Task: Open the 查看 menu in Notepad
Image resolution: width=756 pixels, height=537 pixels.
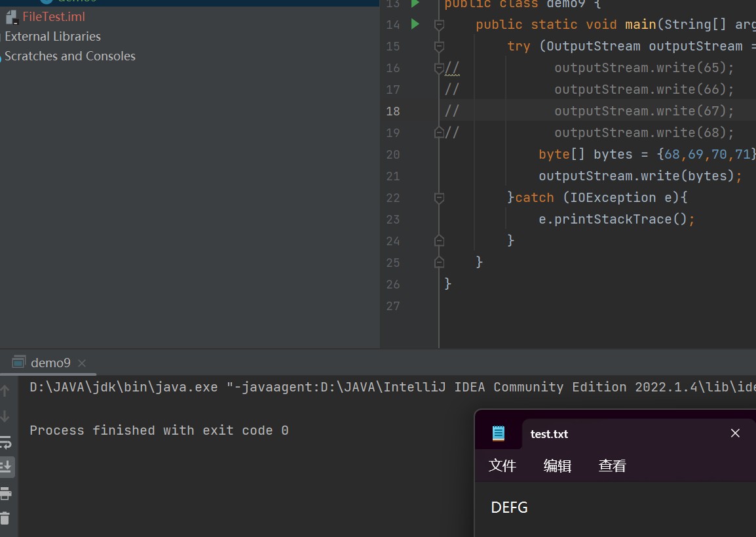Action: tap(613, 466)
